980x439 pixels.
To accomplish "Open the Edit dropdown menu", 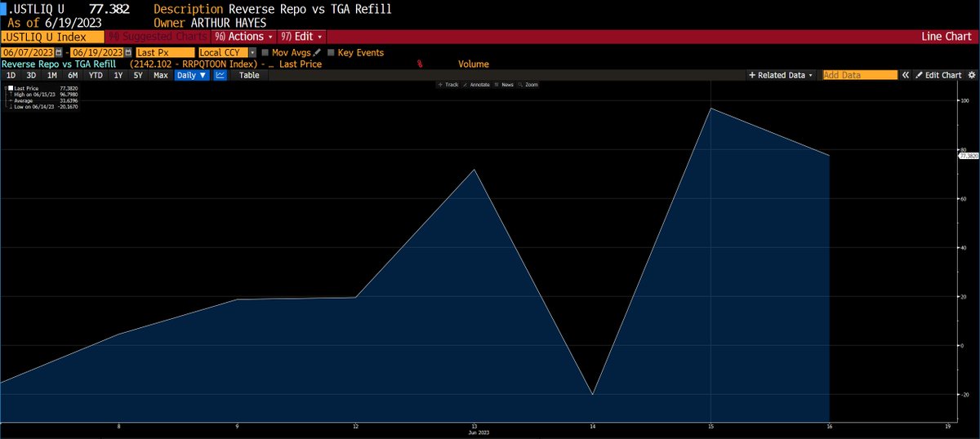I will point(302,37).
